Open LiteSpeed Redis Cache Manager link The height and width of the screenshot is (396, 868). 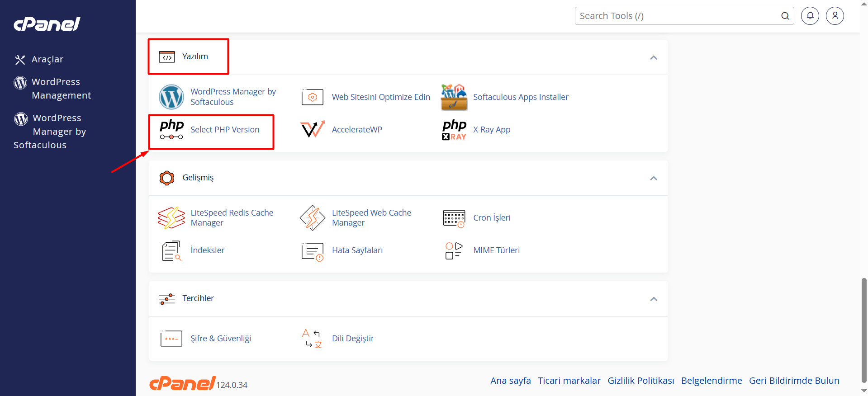click(x=232, y=218)
